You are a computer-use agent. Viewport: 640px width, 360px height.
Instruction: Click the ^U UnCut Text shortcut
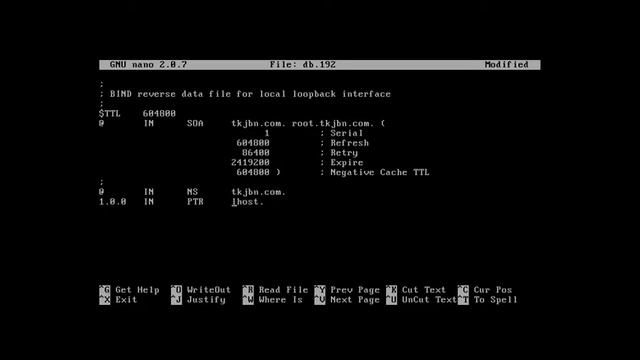pos(421,300)
